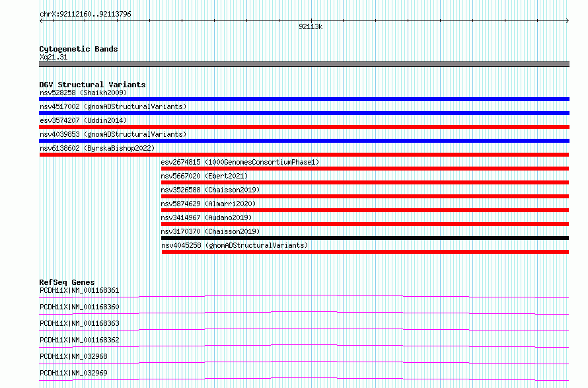Open variant nsv6138602 (ByrskaBishop2022) label
The height and width of the screenshot is (388, 588).
click(97, 148)
